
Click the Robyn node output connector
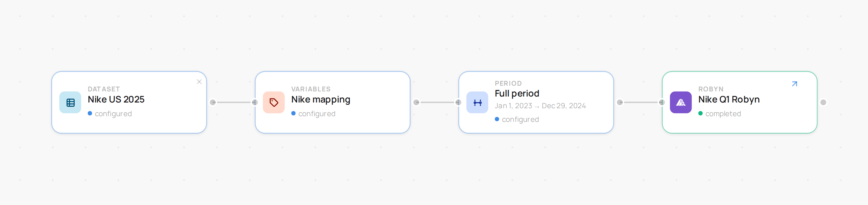tap(823, 102)
